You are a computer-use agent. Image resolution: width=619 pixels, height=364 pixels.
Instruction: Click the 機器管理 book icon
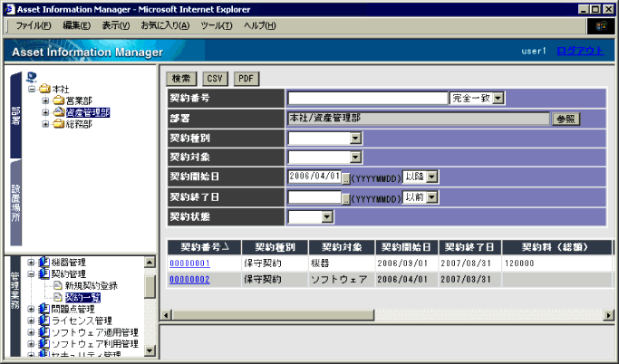pyautogui.click(x=44, y=262)
